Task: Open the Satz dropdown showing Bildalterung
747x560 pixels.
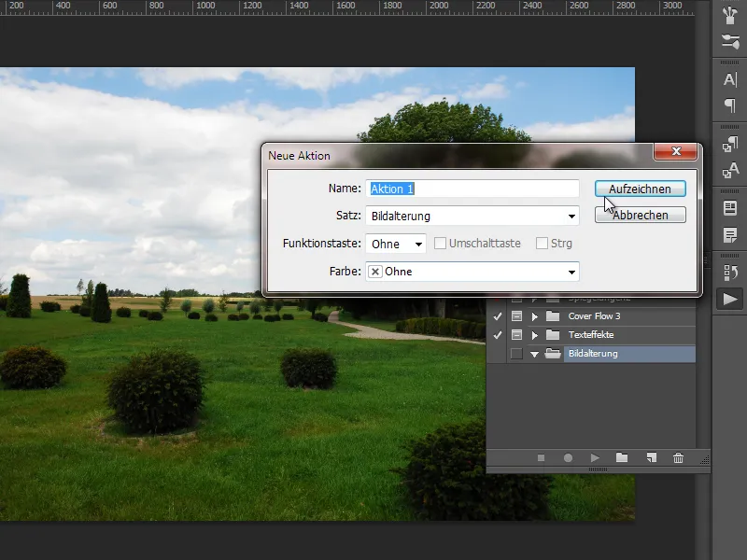Action: point(472,216)
